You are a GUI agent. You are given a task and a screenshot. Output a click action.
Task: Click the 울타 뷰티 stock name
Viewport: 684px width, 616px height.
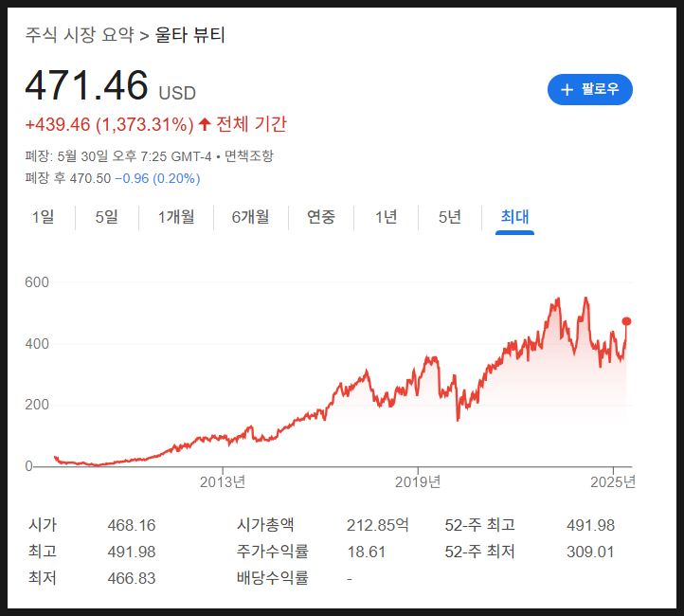click(x=190, y=35)
